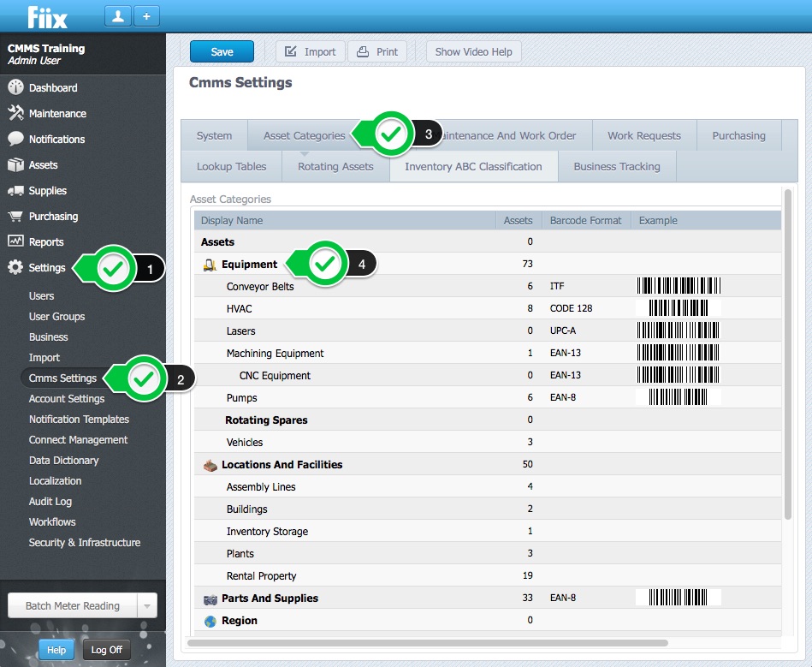
Task: Open Inventory ABC Classification tab
Action: [x=473, y=166]
